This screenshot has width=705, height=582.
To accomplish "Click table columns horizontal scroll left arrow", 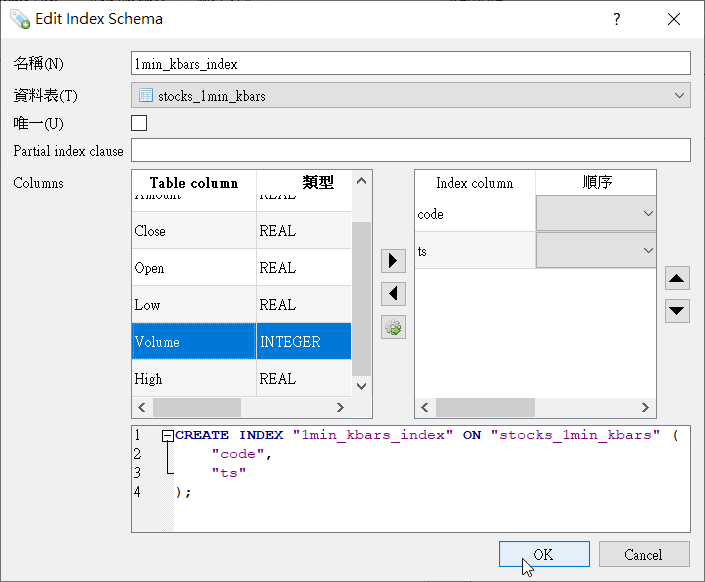I will (142, 407).
